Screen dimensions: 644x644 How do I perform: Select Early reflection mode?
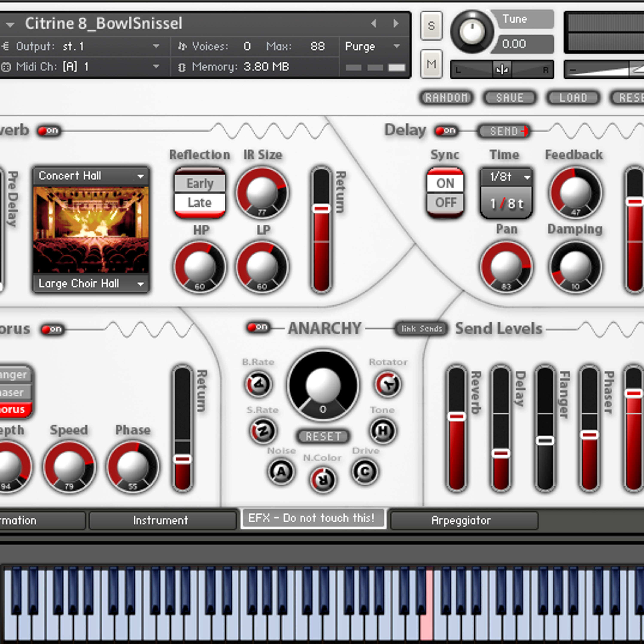point(200,183)
